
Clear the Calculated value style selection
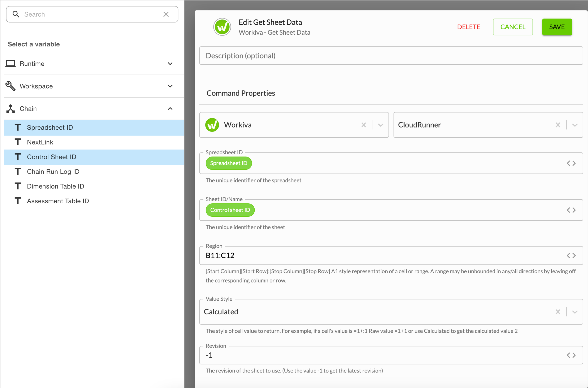point(558,312)
